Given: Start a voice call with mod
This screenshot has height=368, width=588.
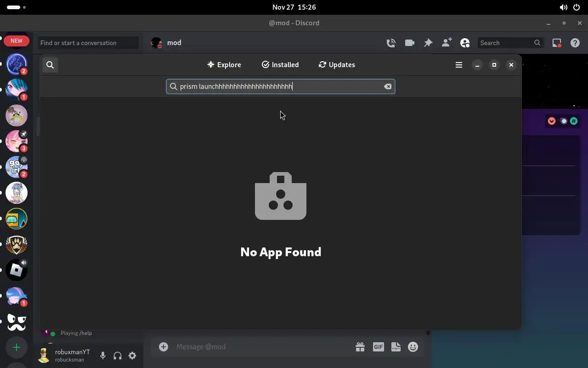Looking at the screenshot, I should click(391, 43).
